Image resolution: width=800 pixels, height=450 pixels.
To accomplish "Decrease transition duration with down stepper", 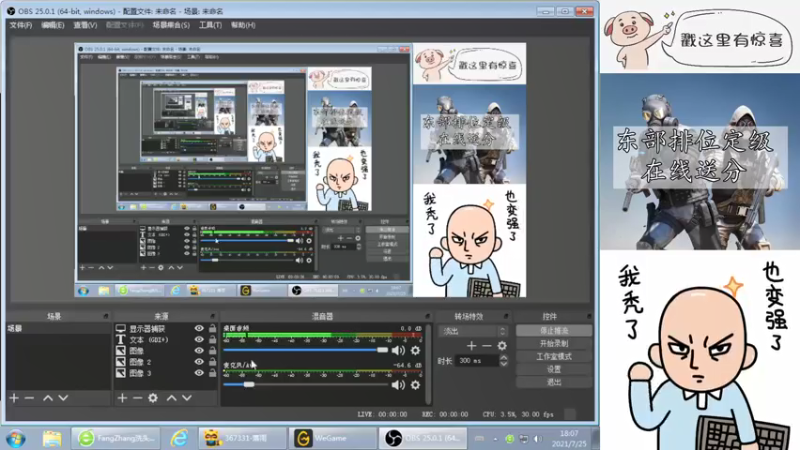I will click(x=504, y=364).
